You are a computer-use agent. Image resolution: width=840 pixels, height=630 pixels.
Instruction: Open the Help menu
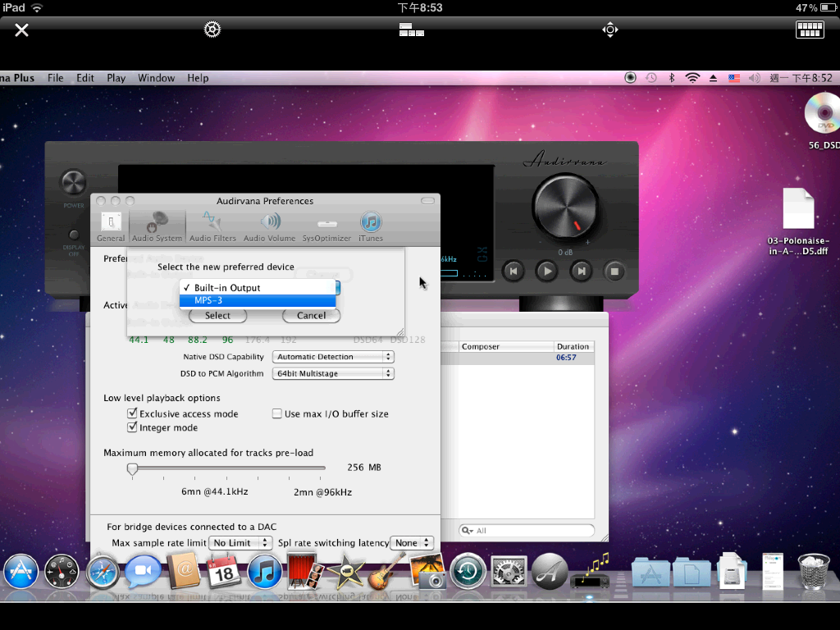click(198, 78)
